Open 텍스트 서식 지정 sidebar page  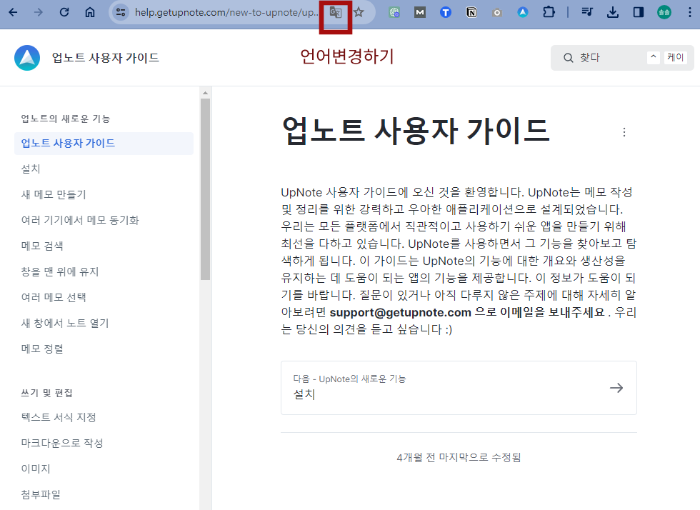point(58,417)
